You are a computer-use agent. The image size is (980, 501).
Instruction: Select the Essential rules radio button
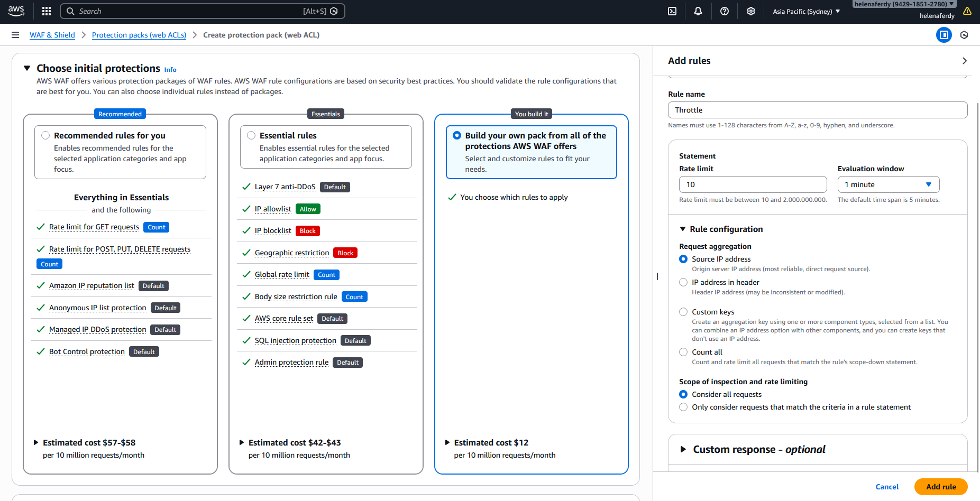pyautogui.click(x=251, y=136)
